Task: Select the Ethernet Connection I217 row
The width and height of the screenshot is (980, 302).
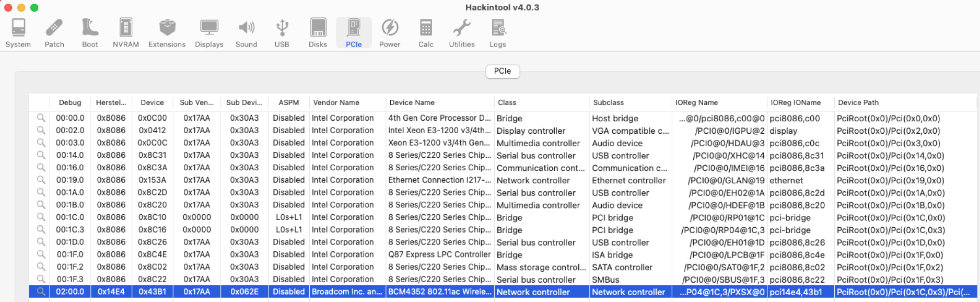Action: pos(439,180)
